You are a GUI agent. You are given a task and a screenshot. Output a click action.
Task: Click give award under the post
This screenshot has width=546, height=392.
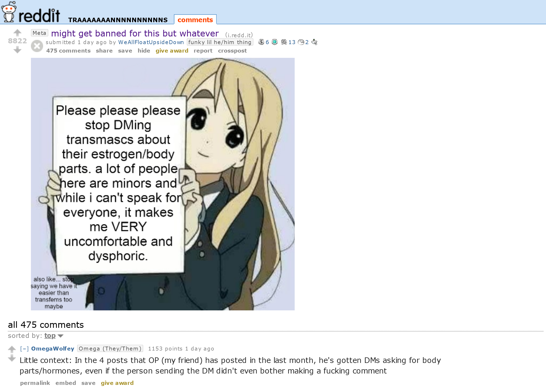point(172,51)
